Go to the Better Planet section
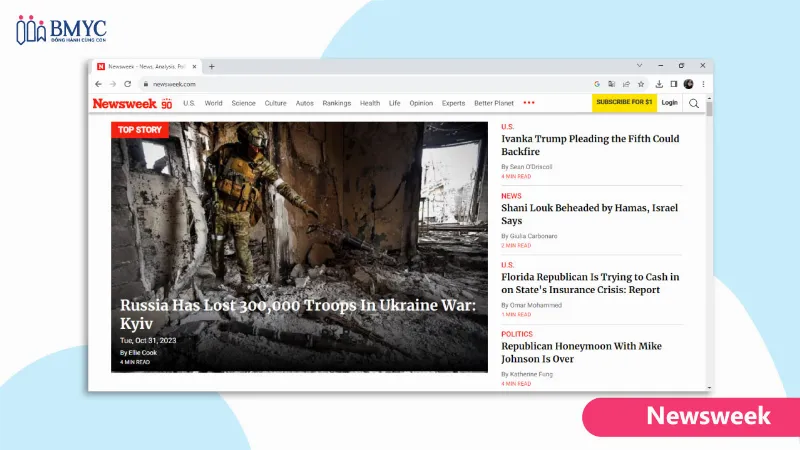The width and height of the screenshot is (800, 450). (494, 103)
